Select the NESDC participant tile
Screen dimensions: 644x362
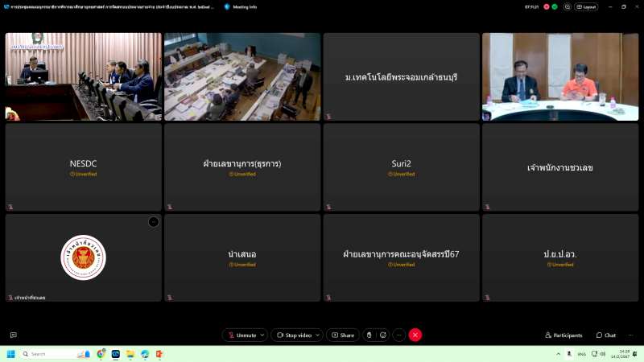coord(84,167)
